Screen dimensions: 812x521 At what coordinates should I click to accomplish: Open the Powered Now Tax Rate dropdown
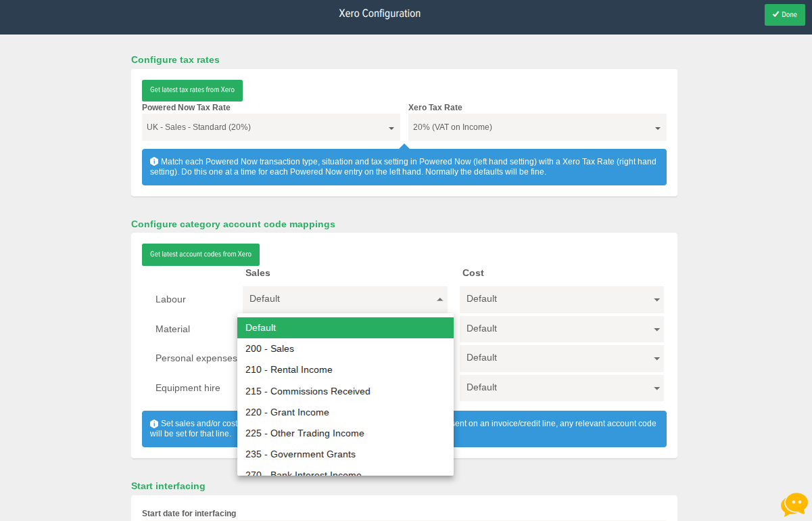point(270,127)
